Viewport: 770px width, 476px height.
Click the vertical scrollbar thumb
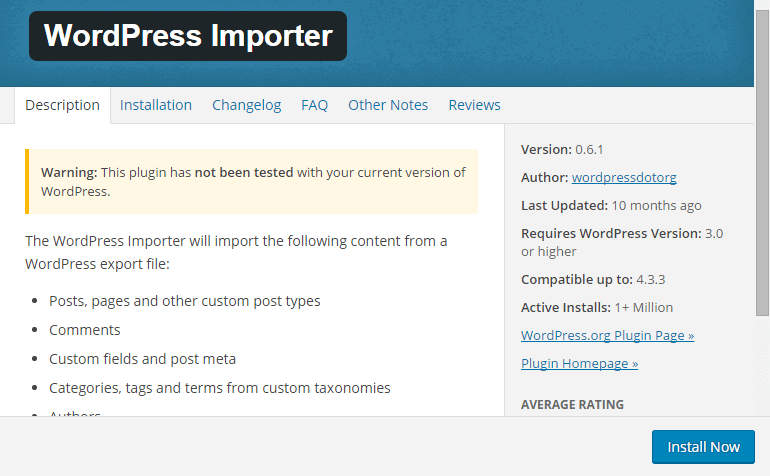pos(762,162)
